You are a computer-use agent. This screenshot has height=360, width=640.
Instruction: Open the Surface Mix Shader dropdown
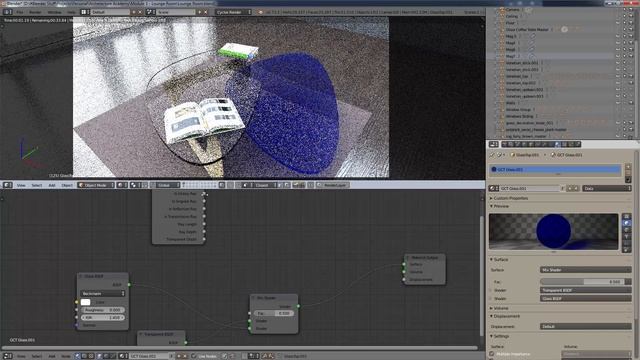(x=586, y=270)
